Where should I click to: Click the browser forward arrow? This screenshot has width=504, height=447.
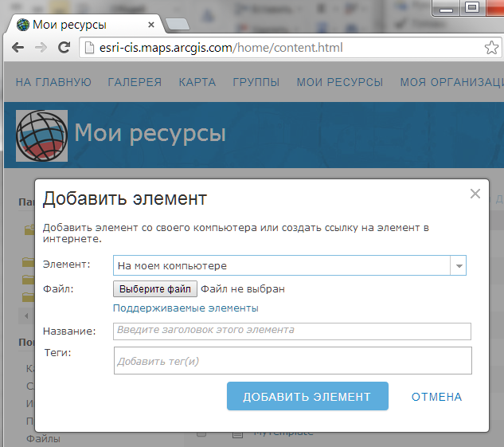pyautogui.click(x=41, y=48)
